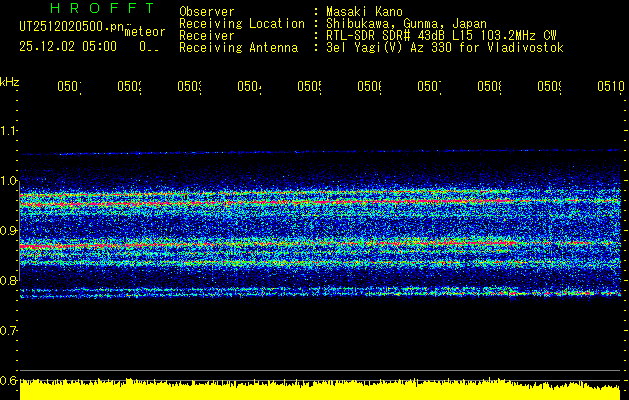This screenshot has width=629, height=400.
Task: Click the 0502 time axis marker
Action: click(x=130, y=86)
